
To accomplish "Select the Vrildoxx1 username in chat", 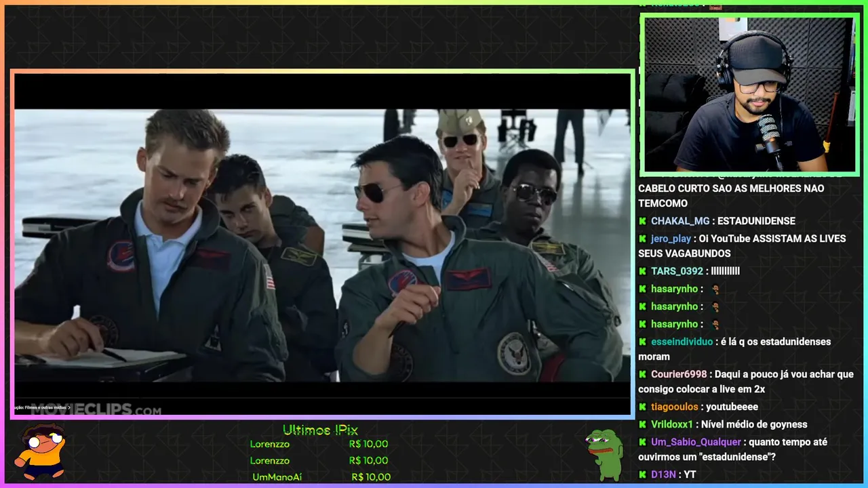I will pos(672,424).
